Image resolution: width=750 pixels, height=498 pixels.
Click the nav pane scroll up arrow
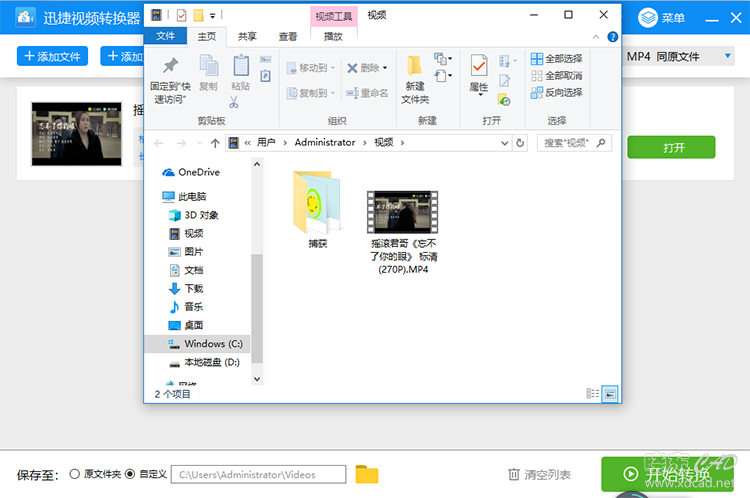257,164
